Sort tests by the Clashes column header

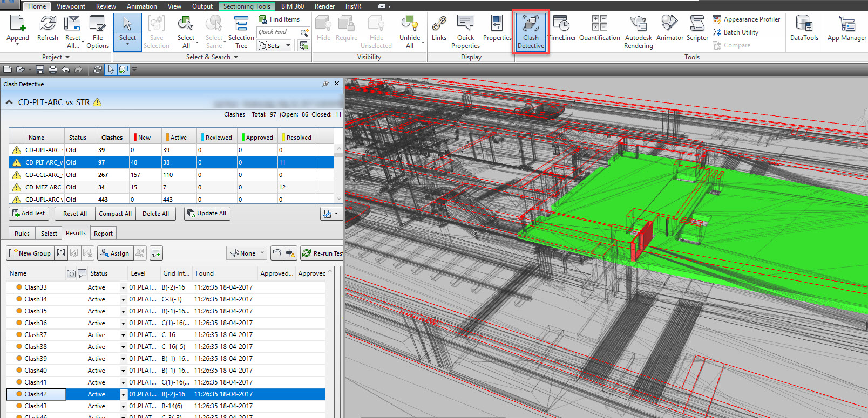112,138
